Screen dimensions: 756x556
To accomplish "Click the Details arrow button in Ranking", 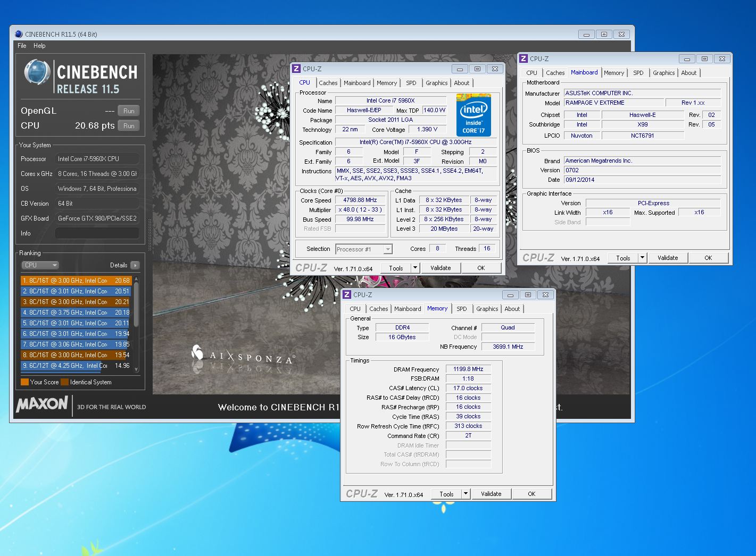I will click(x=135, y=265).
